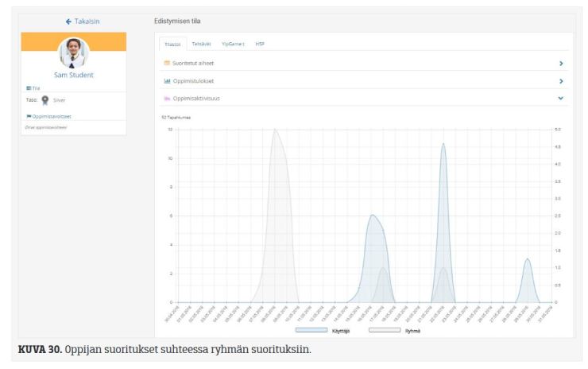The width and height of the screenshot is (588, 369).
Task: Switch to the Tilastot tab
Action: [x=172, y=44]
